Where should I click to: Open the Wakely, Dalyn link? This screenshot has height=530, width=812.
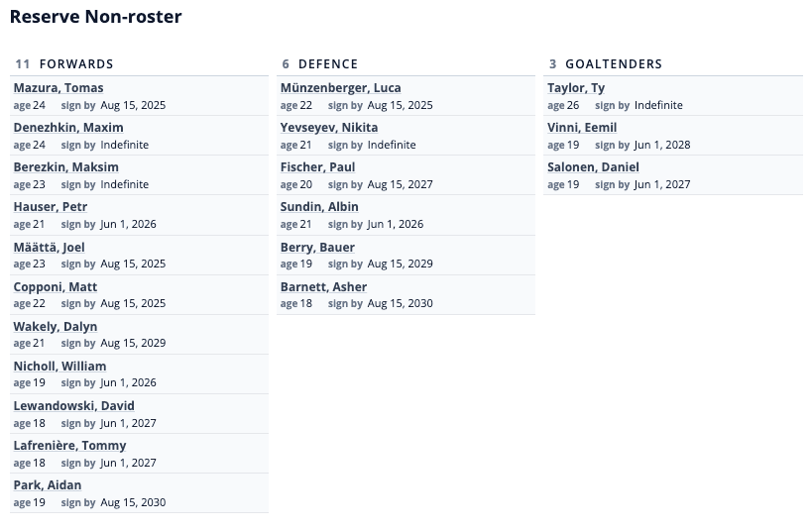(x=56, y=327)
